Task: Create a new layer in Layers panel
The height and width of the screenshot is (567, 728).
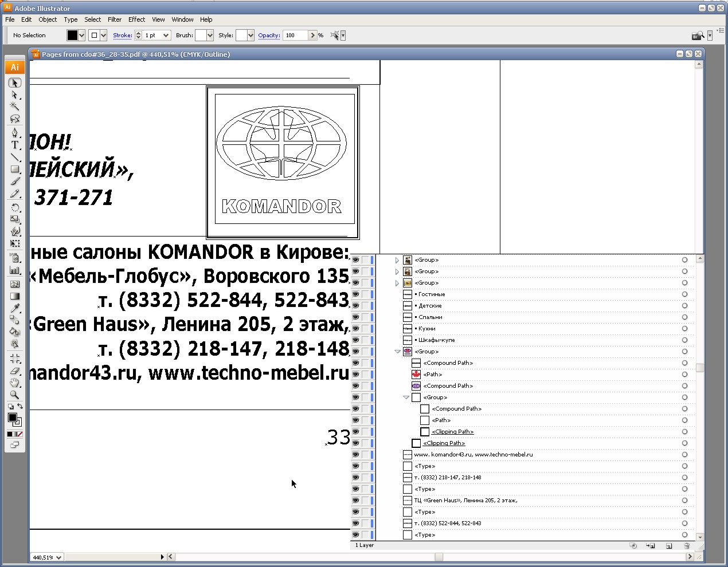Action: click(x=669, y=546)
